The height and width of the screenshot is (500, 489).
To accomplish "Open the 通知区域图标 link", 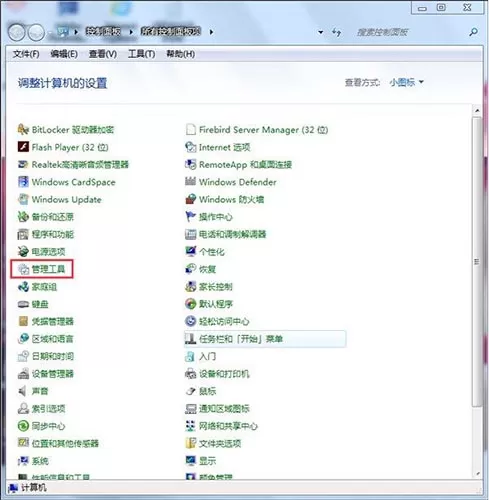I will coord(224,409).
